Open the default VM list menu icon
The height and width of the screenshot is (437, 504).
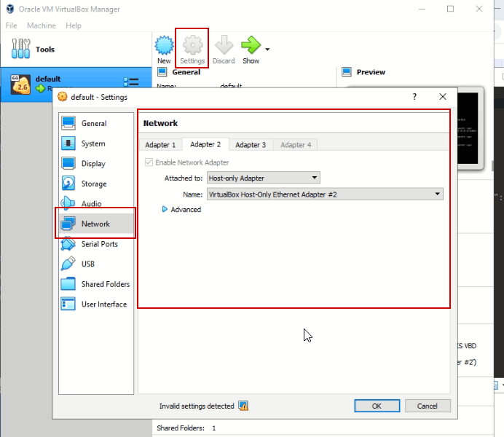[131, 82]
